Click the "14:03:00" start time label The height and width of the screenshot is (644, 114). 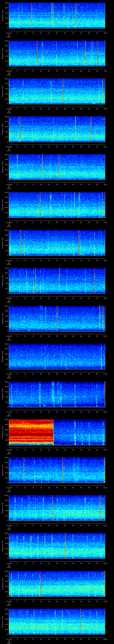click(x=9, y=109)
